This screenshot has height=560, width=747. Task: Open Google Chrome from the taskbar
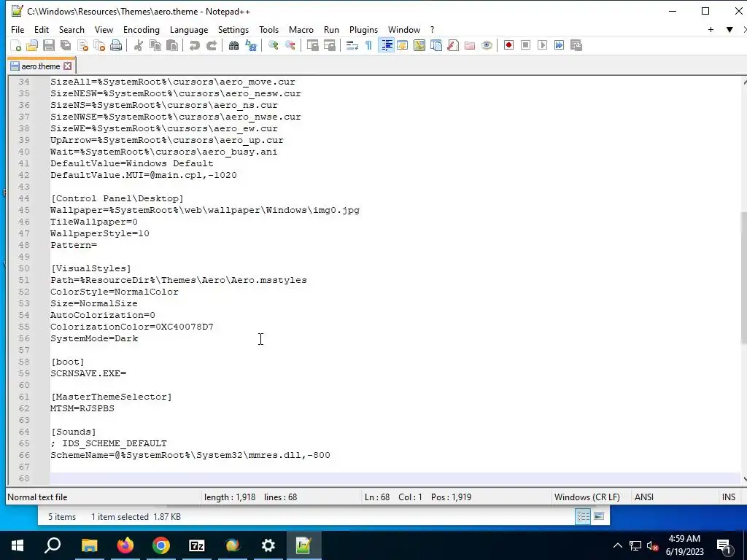click(x=161, y=545)
